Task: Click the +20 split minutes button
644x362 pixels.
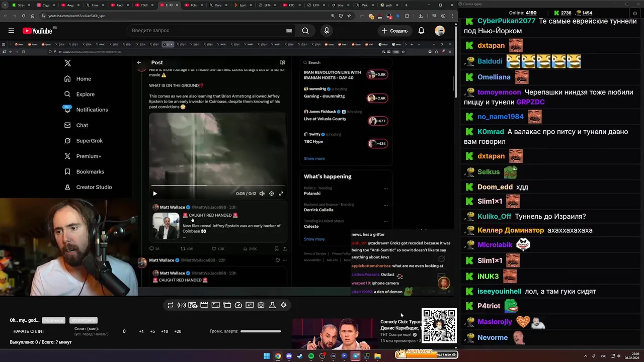Action: (178, 331)
